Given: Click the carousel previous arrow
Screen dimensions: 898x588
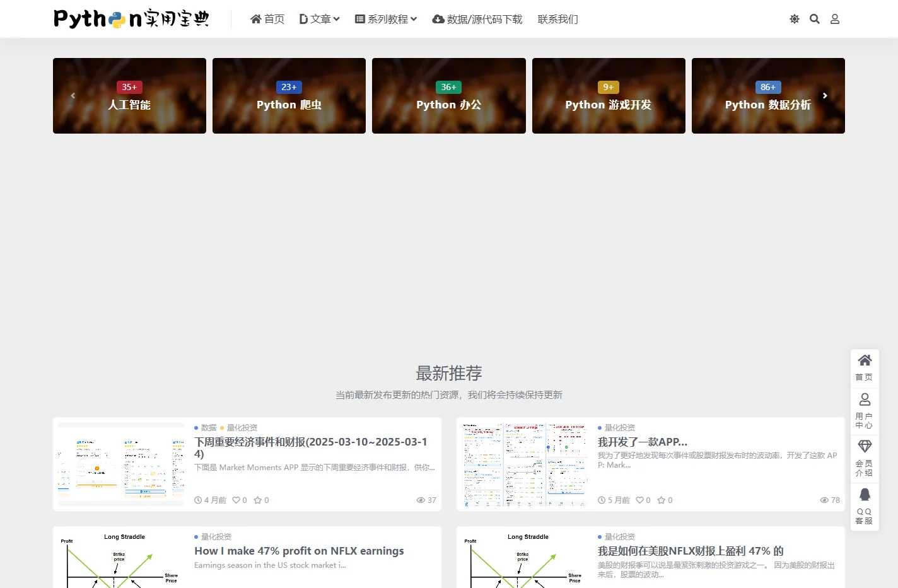Looking at the screenshot, I should coord(73,96).
